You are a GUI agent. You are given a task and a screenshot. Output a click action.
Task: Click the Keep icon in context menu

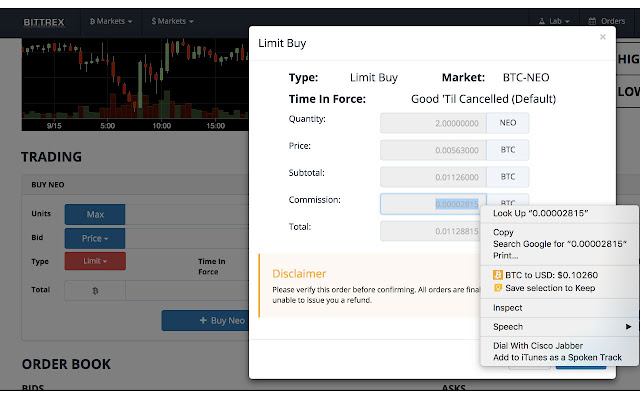pyautogui.click(x=497, y=288)
